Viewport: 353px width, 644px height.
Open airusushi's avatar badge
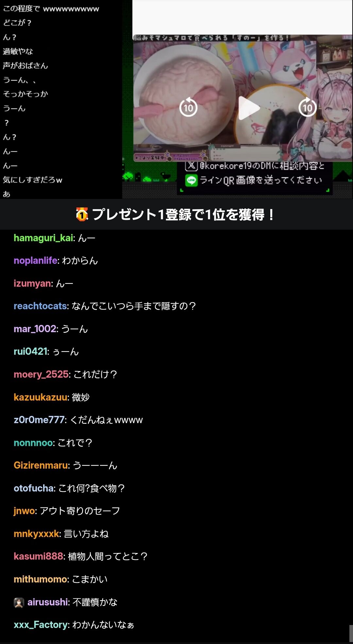tap(19, 602)
